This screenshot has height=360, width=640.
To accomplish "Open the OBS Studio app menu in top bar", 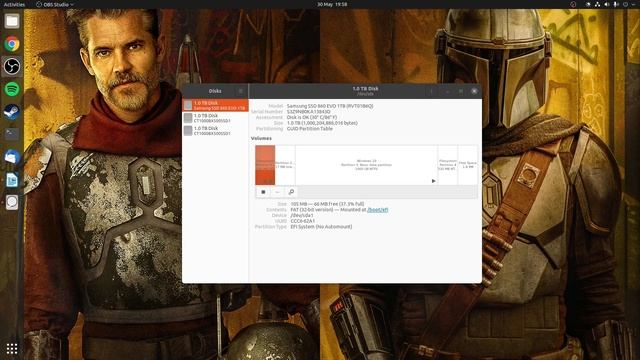I will coord(55,4).
